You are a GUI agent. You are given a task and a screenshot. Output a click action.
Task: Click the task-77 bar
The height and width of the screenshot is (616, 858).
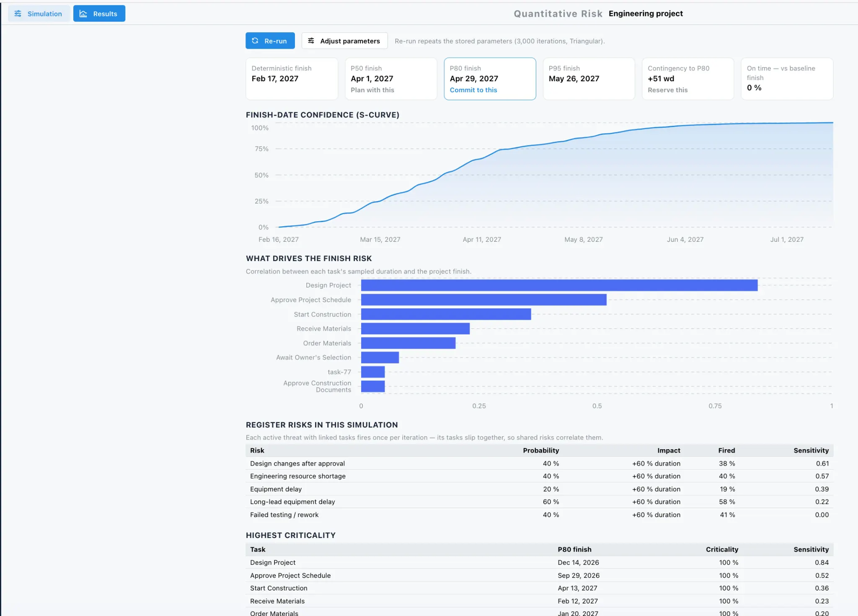pyautogui.click(x=373, y=372)
